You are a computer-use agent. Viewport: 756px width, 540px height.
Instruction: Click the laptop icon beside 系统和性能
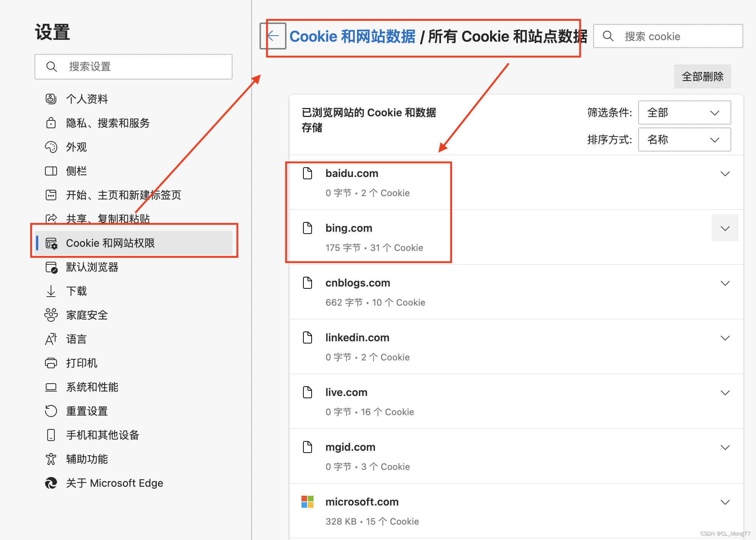point(51,387)
